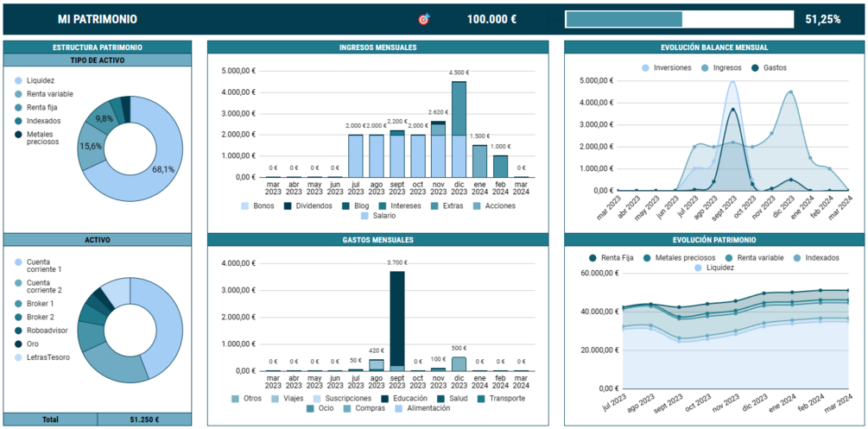Click the goal progress bar
Image resolution: width=868 pixels, height=429 pixels.
coord(681,19)
